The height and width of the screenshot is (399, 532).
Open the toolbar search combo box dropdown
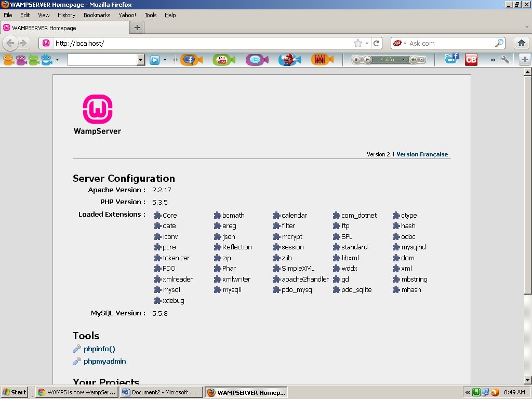[140, 60]
